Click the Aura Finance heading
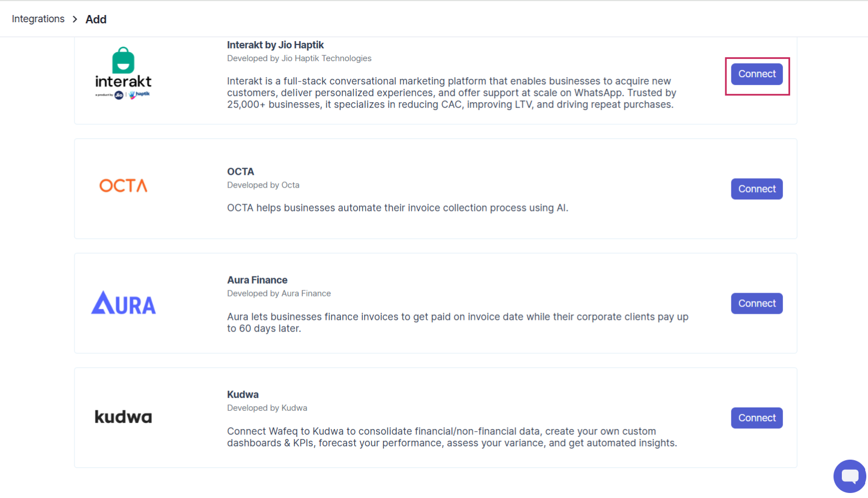 tap(257, 280)
